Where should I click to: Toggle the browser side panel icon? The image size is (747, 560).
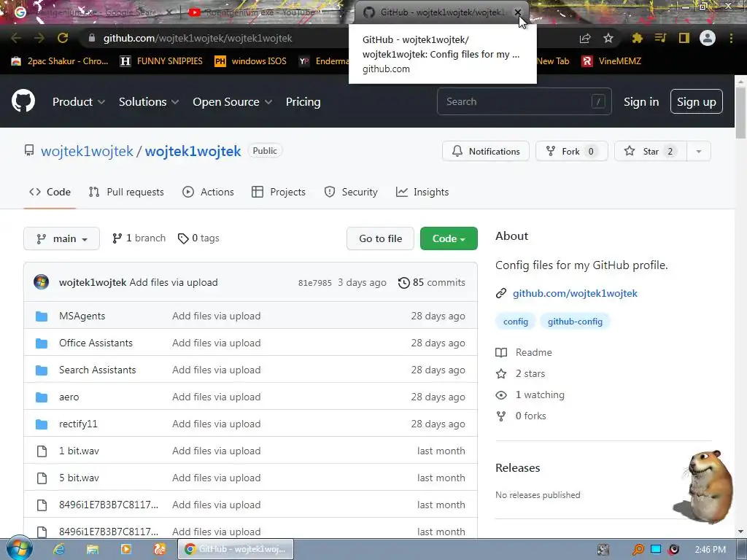click(684, 38)
